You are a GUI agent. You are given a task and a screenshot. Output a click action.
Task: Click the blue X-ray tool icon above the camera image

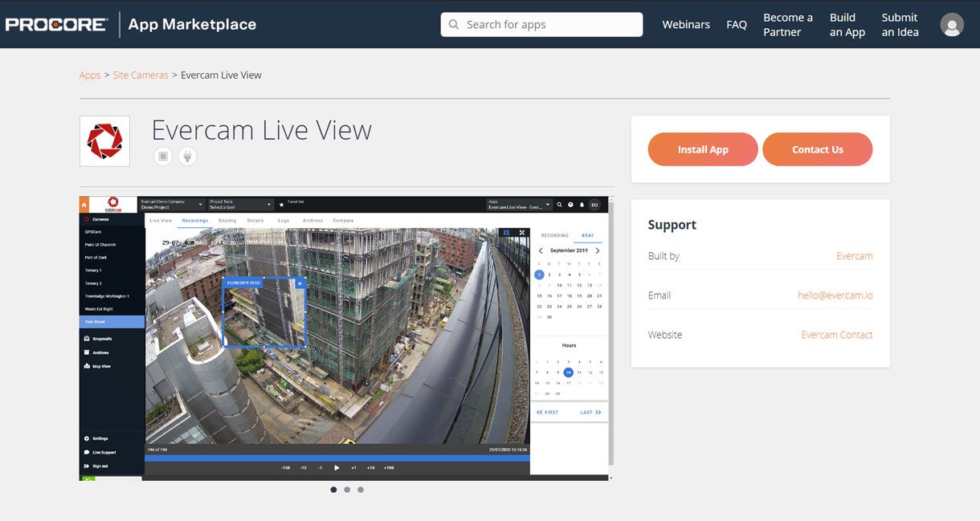[x=506, y=233]
